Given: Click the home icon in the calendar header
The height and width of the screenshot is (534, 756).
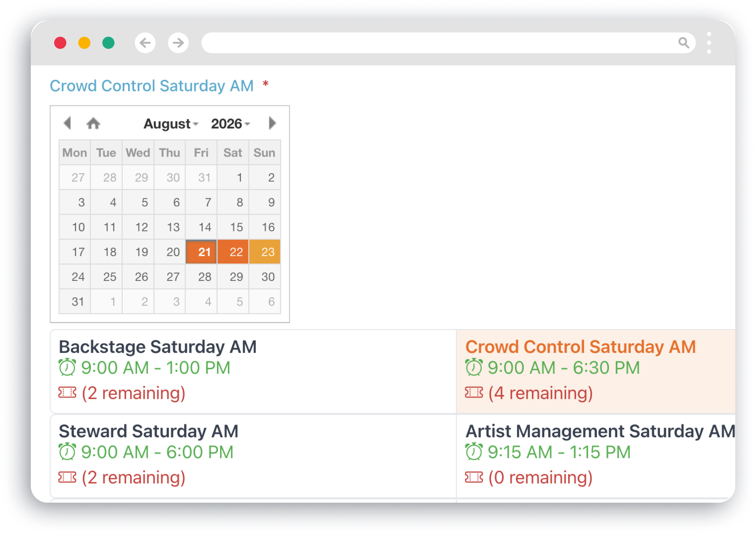Looking at the screenshot, I should (x=94, y=123).
